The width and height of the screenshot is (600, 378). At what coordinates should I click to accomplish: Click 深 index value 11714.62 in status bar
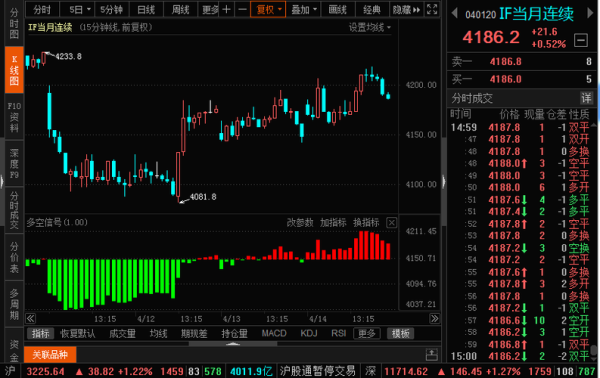[406, 371]
